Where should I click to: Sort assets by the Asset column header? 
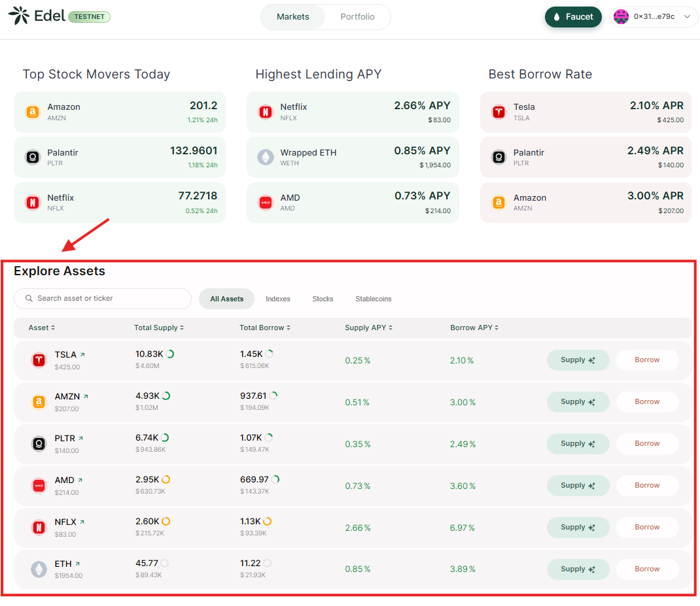(42, 328)
